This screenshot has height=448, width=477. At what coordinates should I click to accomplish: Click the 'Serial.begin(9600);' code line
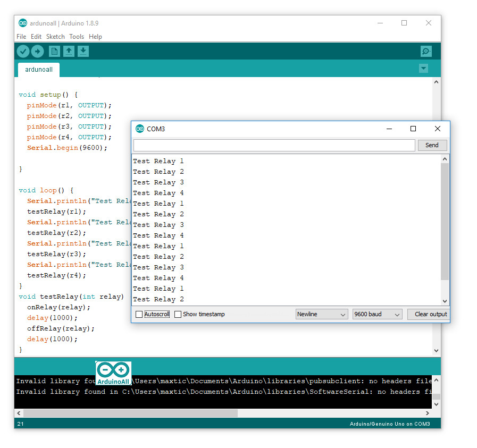(67, 148)
